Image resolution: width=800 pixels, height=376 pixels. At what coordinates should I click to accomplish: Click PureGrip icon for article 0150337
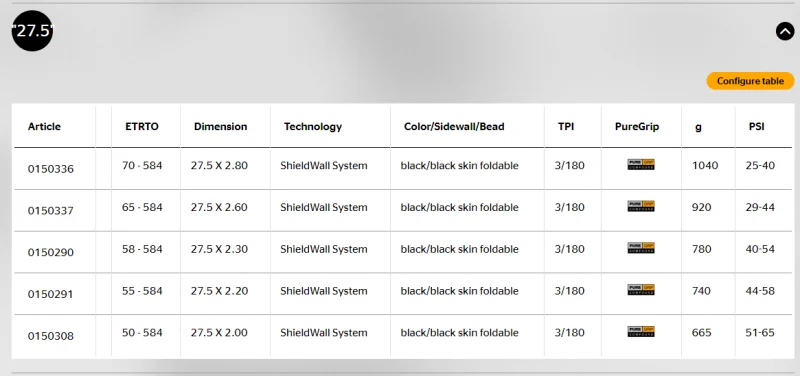click(641, 206)
